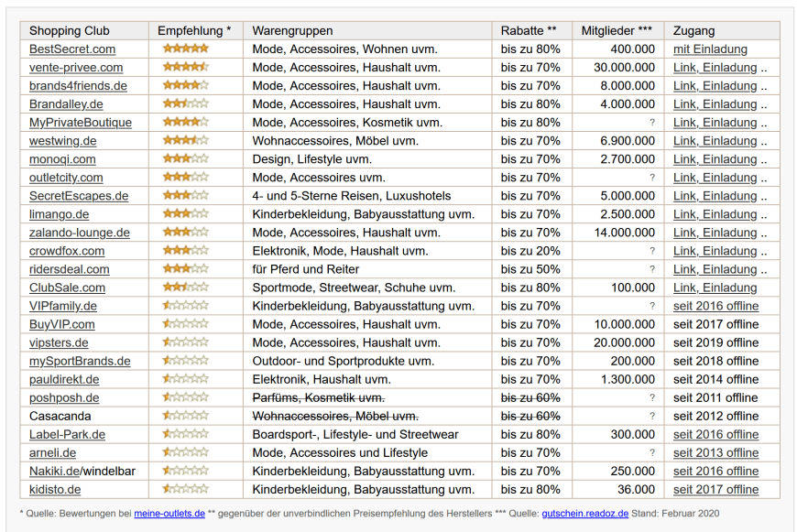Click the one-star rating for BuyVIP.com
The width and height of the screenshot is (797, 532).
pyautogui.click(x=186, y=323)
